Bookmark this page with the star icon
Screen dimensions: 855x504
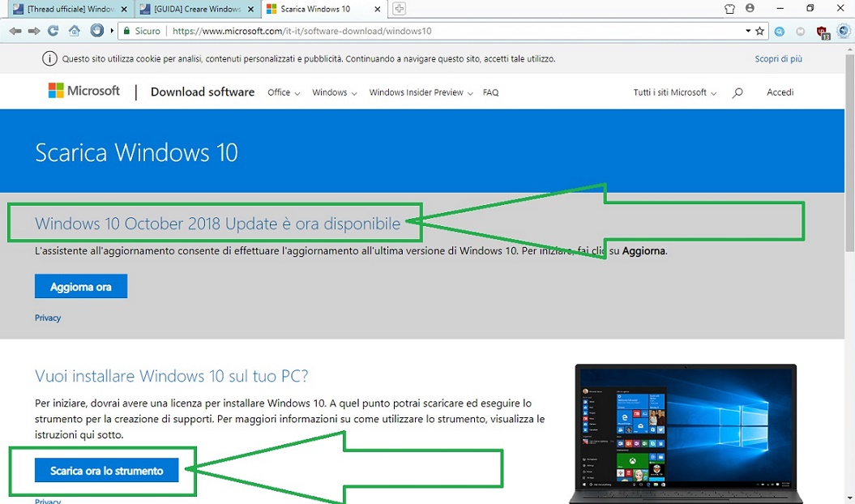[x=759, y=31]
